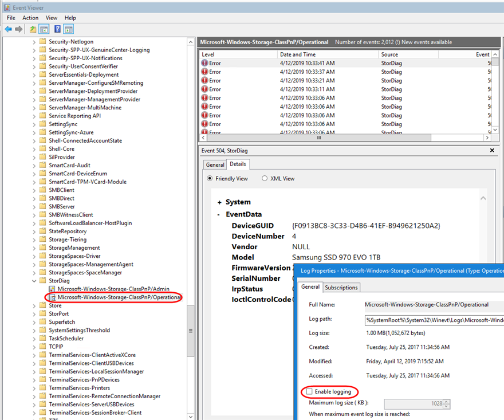Click the console tree vertical scrollbar thumb
This screenshot has width=504, height=420.
[x=191, y=331]
